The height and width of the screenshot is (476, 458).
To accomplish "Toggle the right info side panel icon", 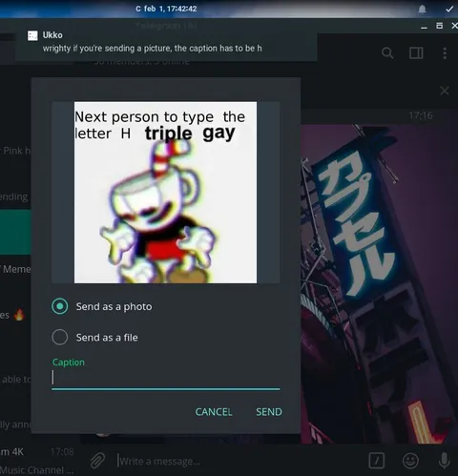I will coord(416,53).
